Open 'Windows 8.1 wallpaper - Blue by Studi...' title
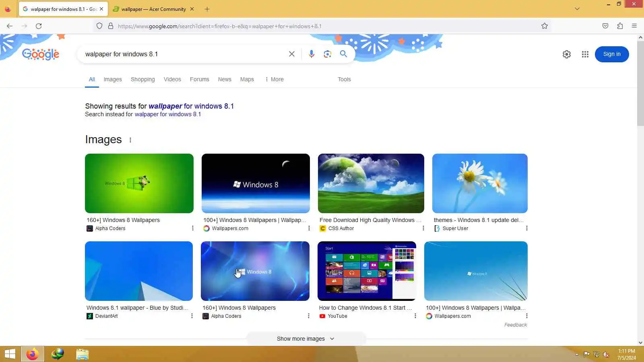The width and height of the screenshot is (644, 362). click(137, 308)
